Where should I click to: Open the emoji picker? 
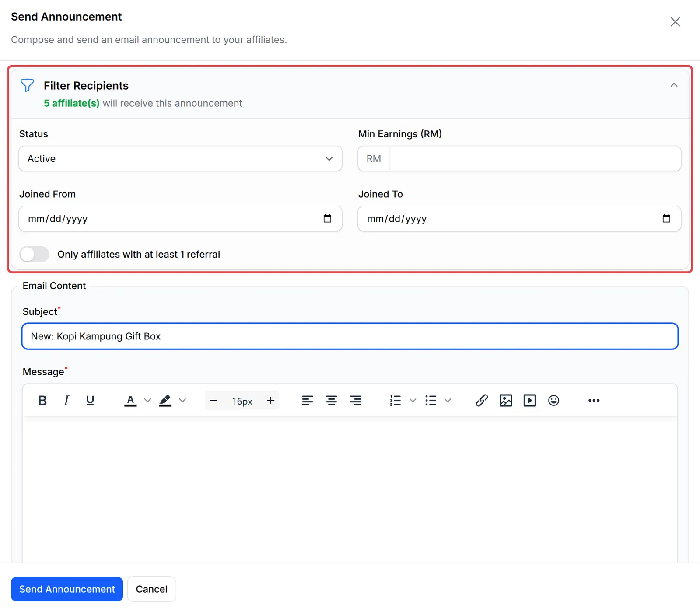coord(554,400)
